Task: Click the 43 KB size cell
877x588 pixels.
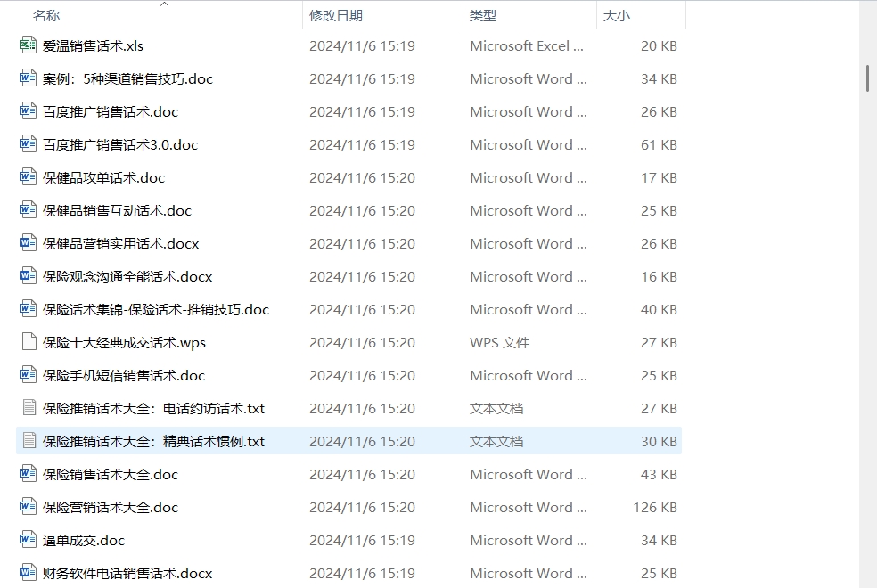Action: tap(659, 475)
